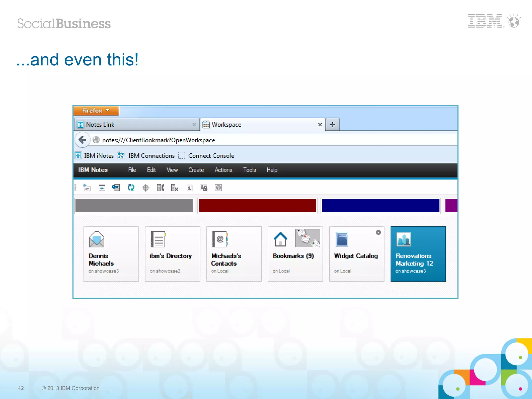The height and width of the screenshot is (399, 532).
Task: Select the Workspace browser tab
Action: (x=263, y=125)
